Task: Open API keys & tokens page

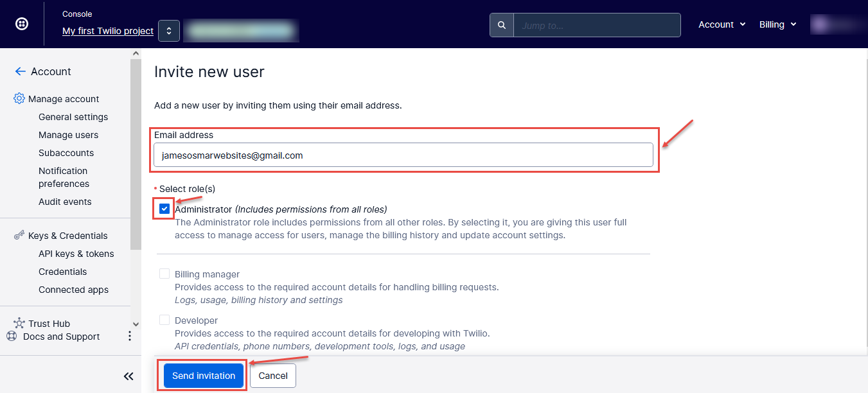Action: (76, 254)
